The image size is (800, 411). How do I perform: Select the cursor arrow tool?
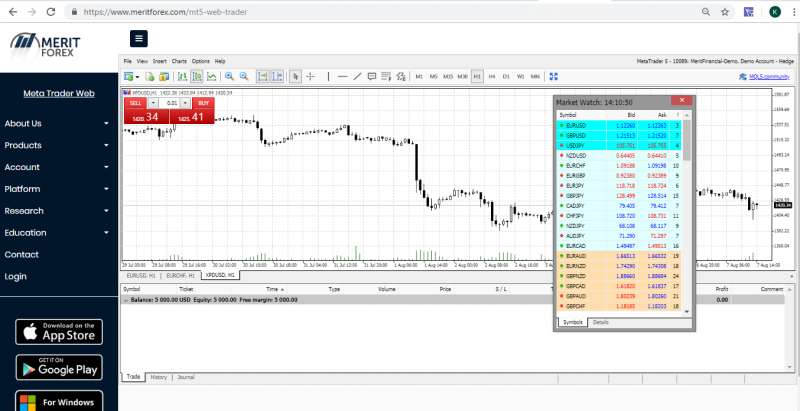[295, 76]
